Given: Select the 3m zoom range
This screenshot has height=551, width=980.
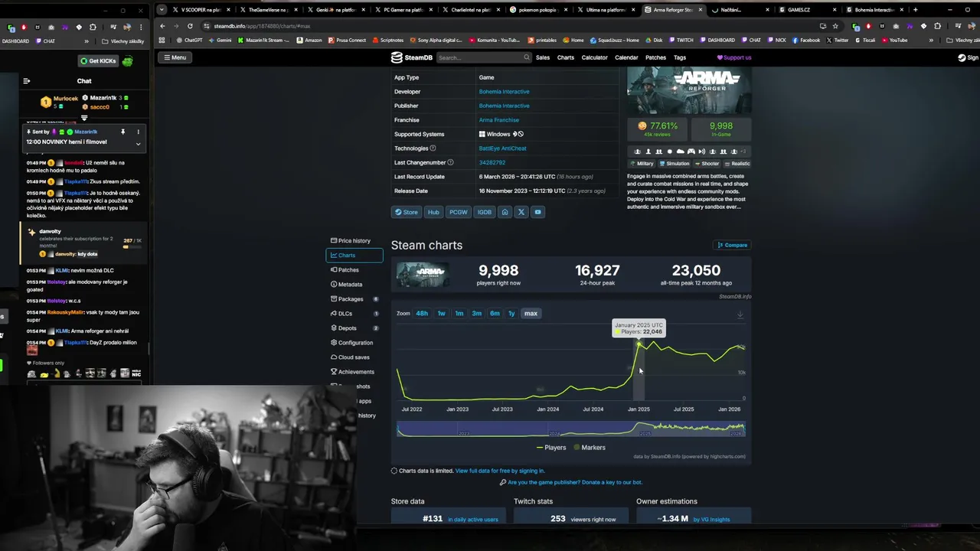Looking at the screenshot, I should pos(476,314).
